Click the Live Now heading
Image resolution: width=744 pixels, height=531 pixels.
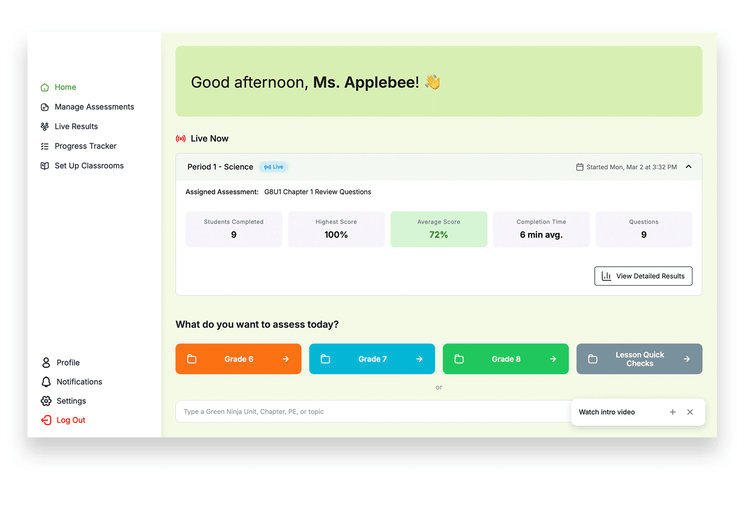click(209, 139)
